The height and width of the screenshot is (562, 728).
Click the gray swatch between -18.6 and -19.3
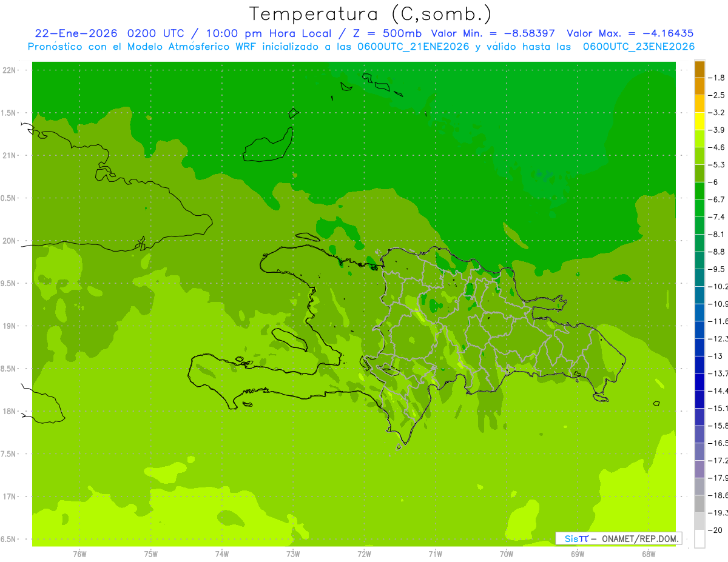pyautogui.click(x=699, y=504)
